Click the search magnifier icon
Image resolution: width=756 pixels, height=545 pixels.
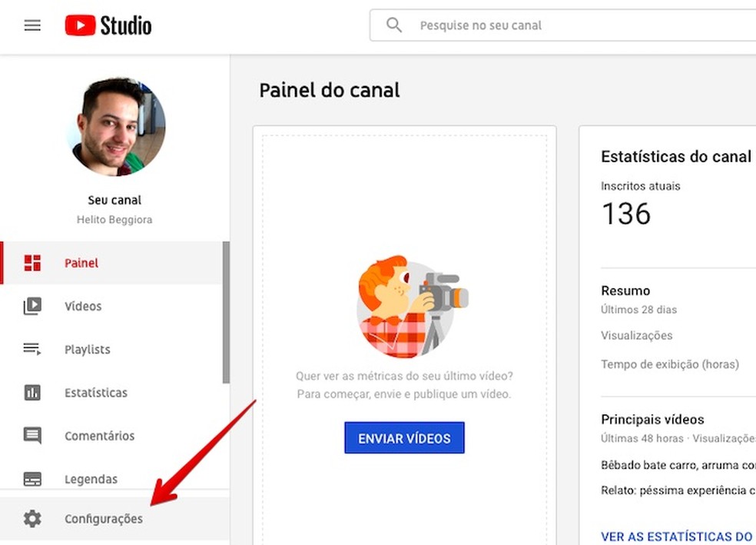tap(393, 25)
